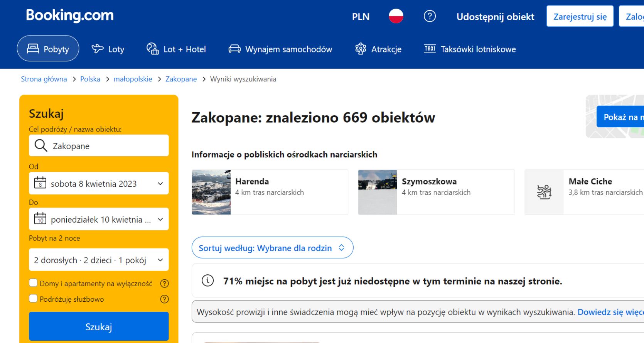Image resolution: width=644 pixels, height=343 pixels.
Task: Expand the guests and rooms selector
Action: (99, 260)
